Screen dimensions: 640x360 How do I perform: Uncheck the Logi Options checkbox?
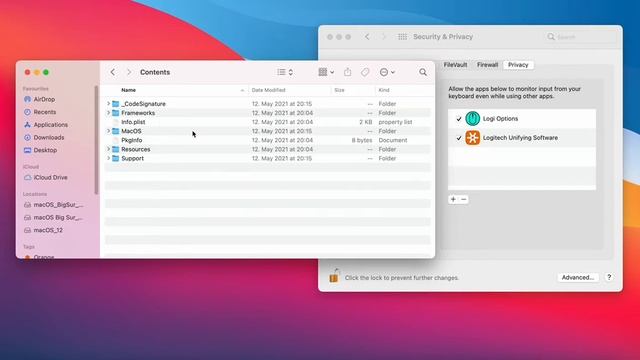459,119
